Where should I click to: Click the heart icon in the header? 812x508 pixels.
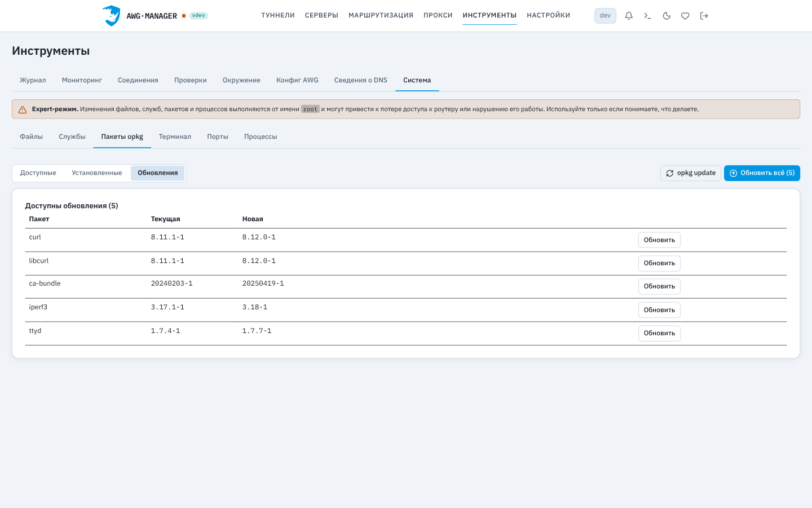point(685,16)
